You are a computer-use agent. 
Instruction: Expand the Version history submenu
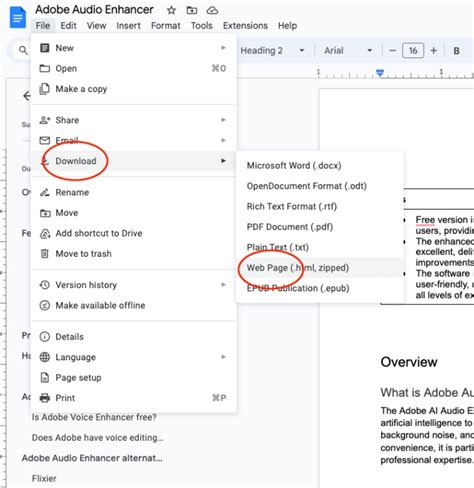(x=134, y=285)
